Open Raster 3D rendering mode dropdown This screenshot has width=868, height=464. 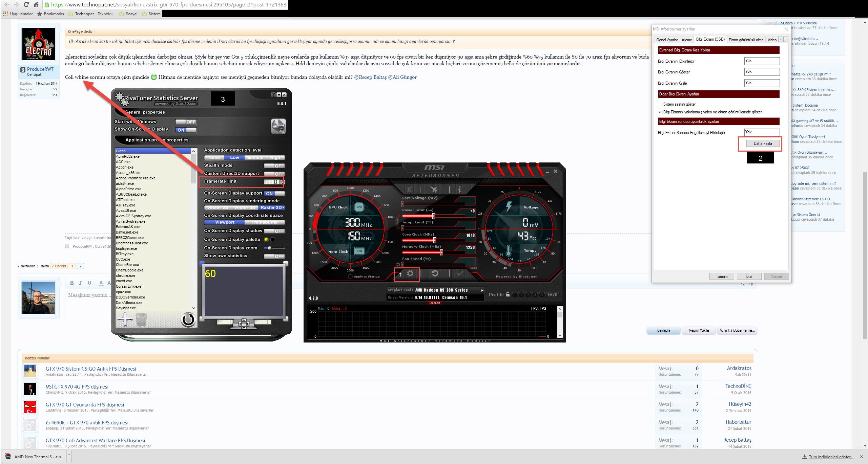point(272,208)
